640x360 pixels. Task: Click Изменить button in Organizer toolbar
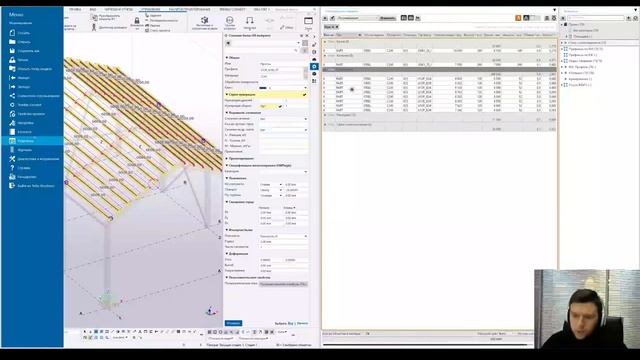pyautogui.click(x=387, y=18)
